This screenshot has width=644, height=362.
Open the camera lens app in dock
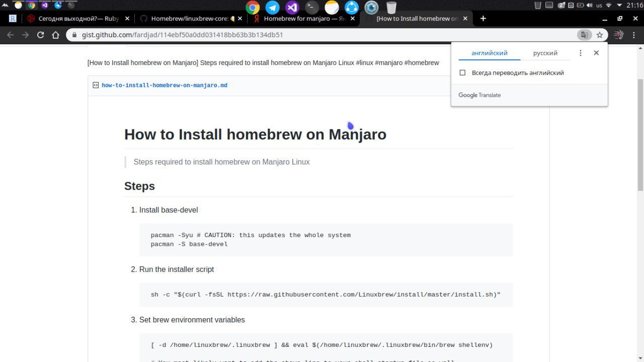pyautogui.click(x=371, y=7)
